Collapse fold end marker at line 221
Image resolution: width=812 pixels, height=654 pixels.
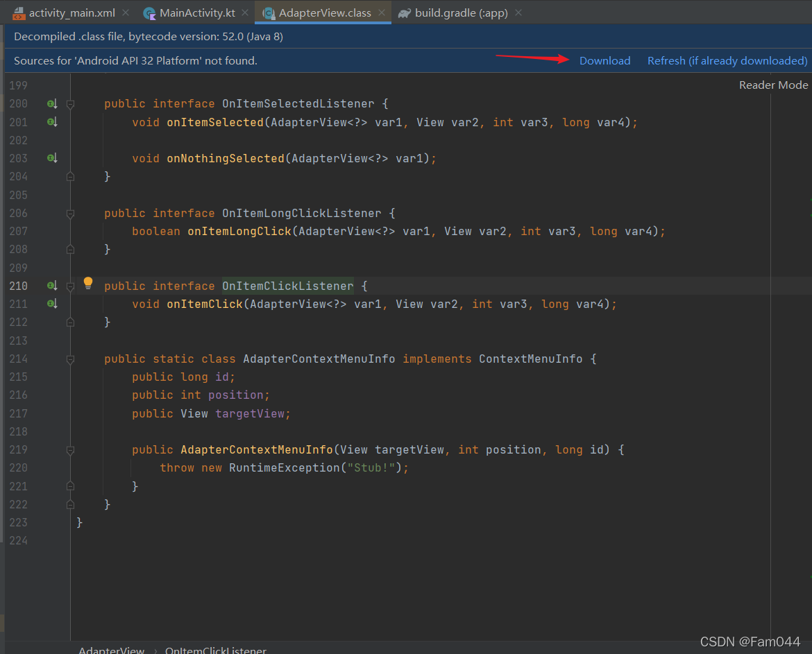70,486
